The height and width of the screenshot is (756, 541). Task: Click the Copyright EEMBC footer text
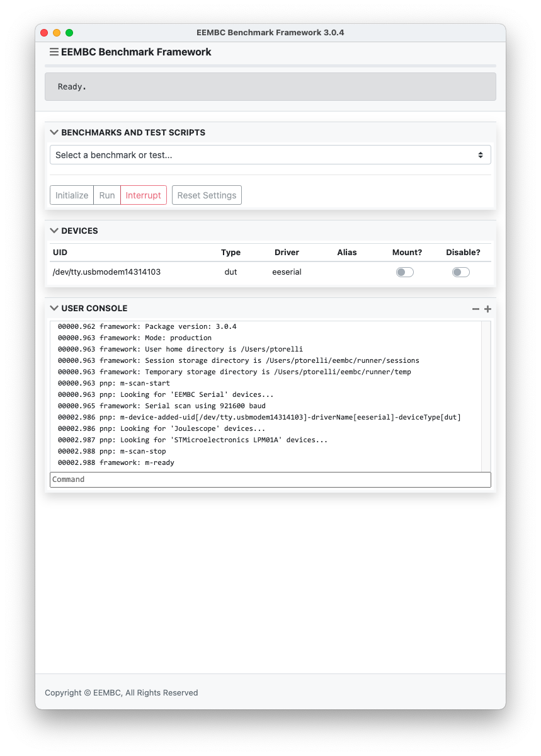(122, 693)
